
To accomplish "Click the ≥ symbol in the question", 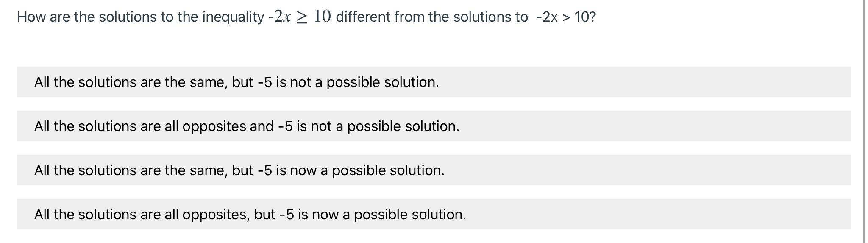I will pyautogui.click(x=301, y=17).
